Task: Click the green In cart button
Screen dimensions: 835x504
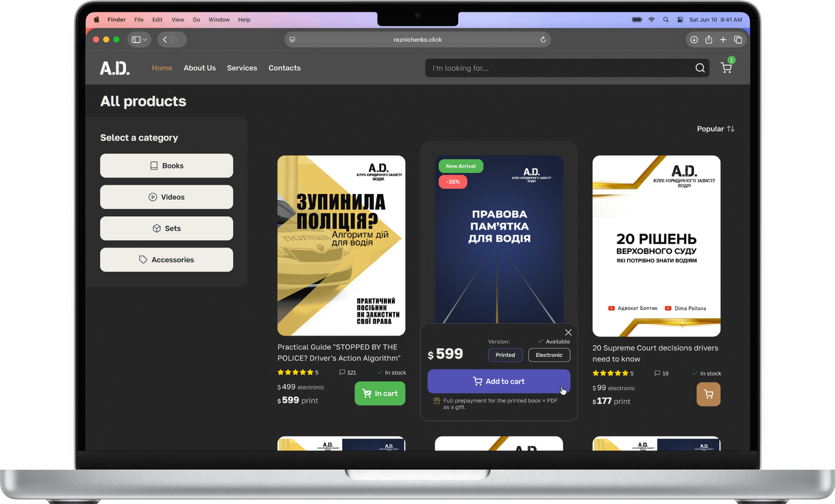Action: tap(380, 393)
